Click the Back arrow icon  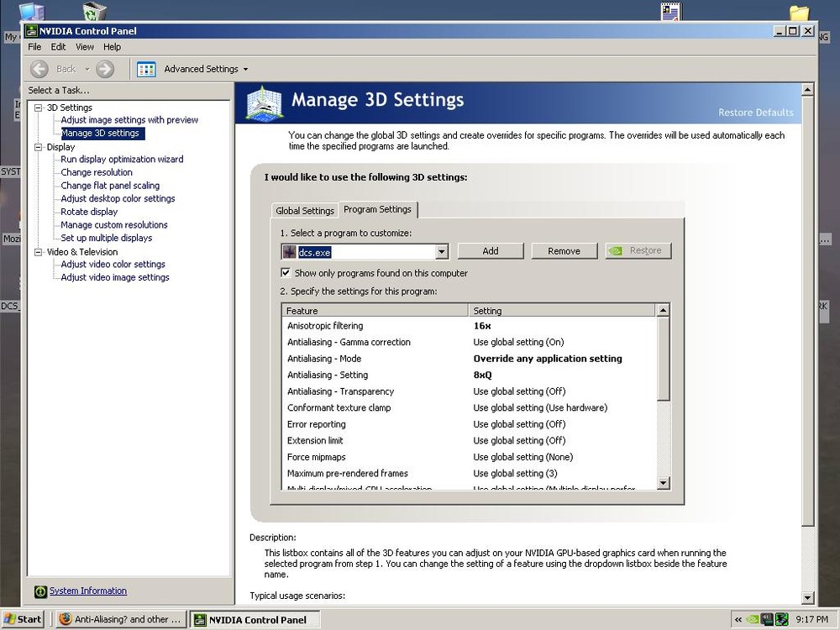coord(39,69)
